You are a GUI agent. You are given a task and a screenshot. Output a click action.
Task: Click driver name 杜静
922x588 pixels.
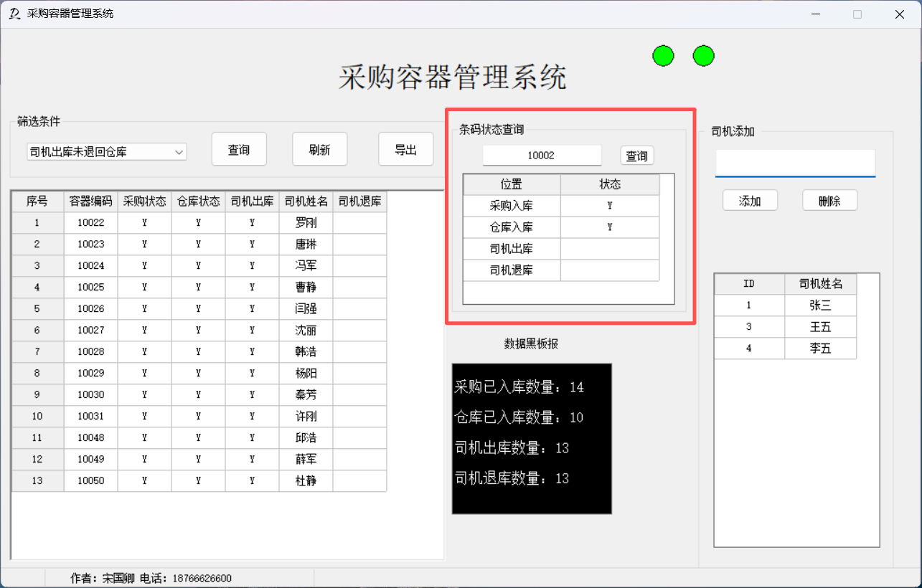(306, 481)
